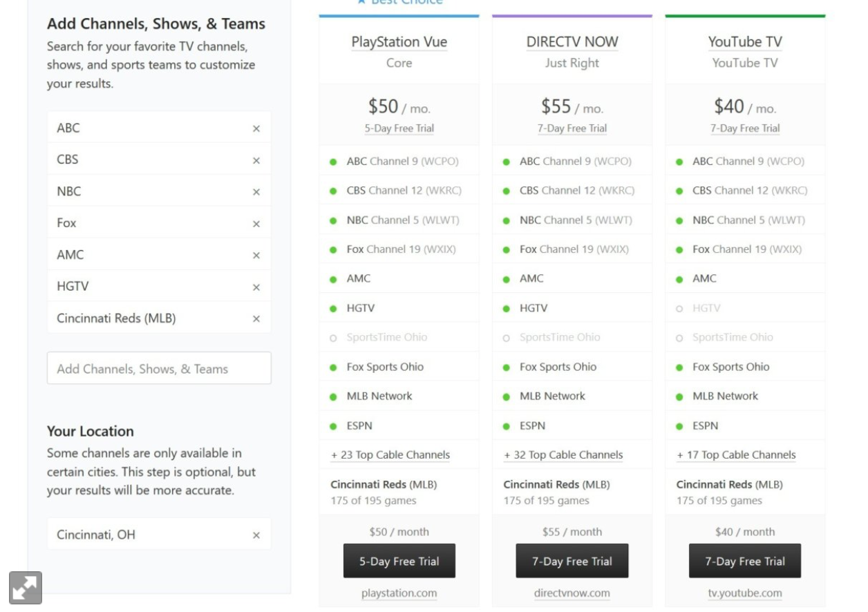Remove Fox from the added channels list
Viewport: 868px width, 612px height.
(256, 224)
